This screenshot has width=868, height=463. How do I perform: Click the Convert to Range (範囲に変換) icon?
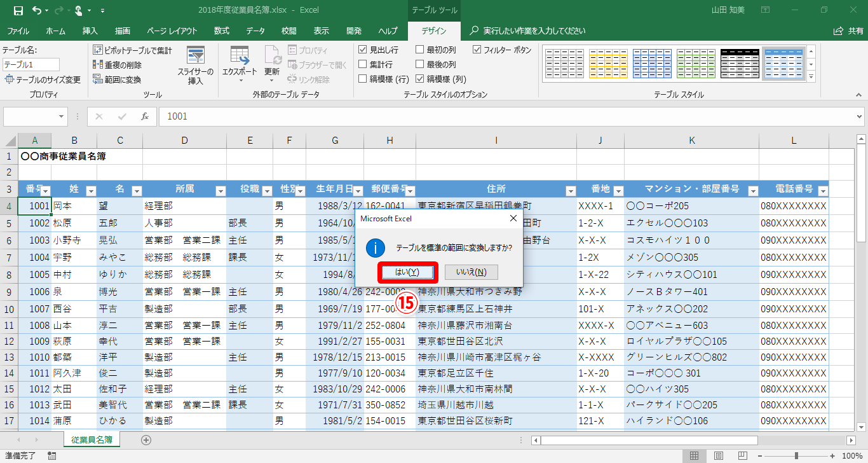click(98, 79)
